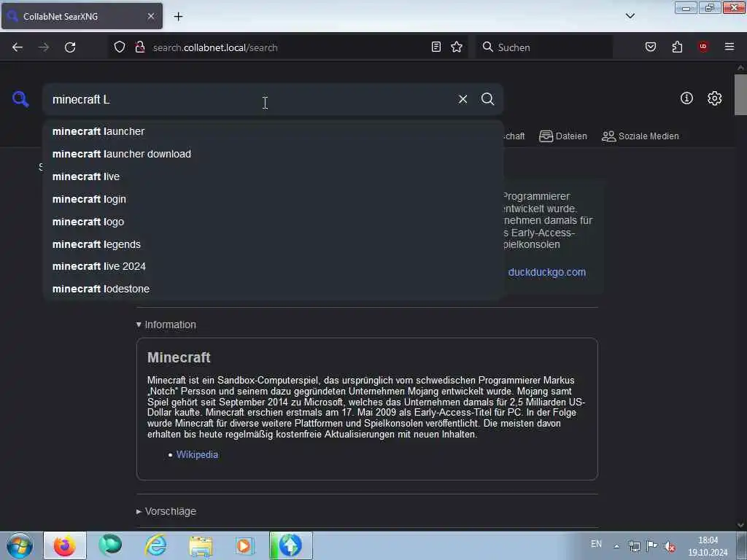Screen dimensions: 747x560
Task: Open SearXNG preferences gear
Action: tap(714, 98)
